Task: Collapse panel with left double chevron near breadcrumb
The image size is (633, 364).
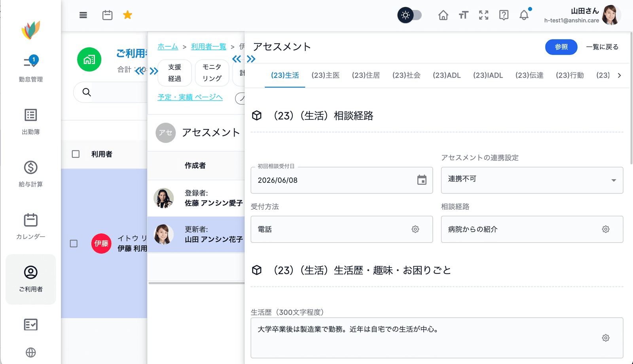Action: [x=237, y=59]
